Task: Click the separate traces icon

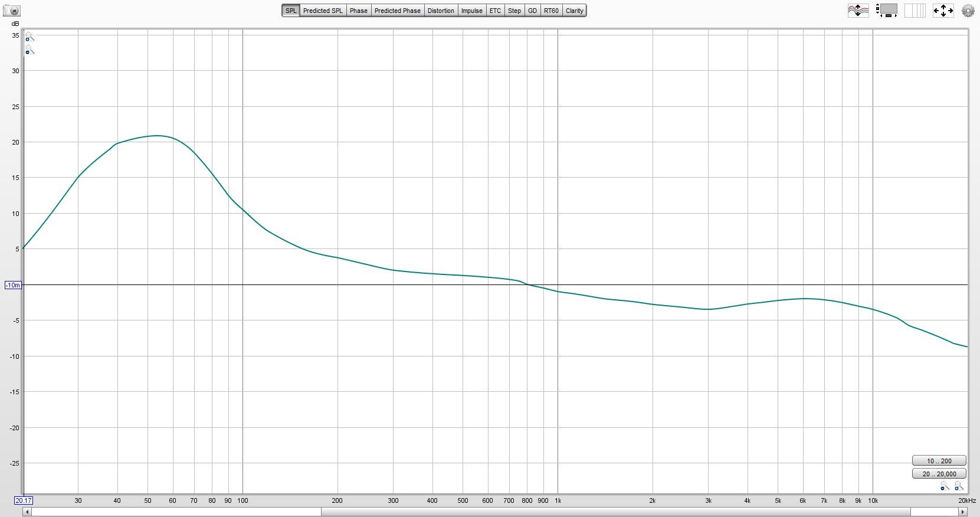Action: (x=858, y=11)
